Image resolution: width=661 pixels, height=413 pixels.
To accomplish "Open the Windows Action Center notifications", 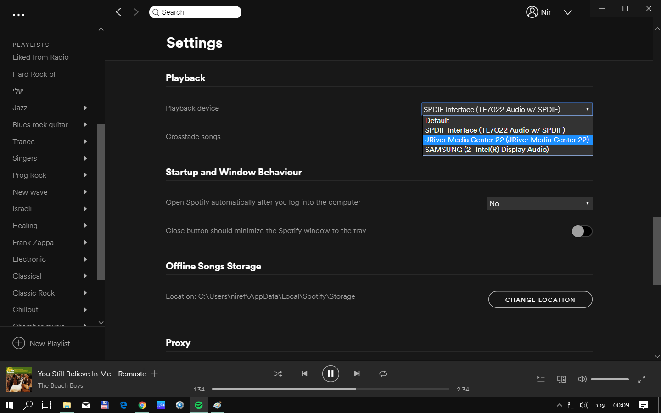I will [x=643, y=405].
